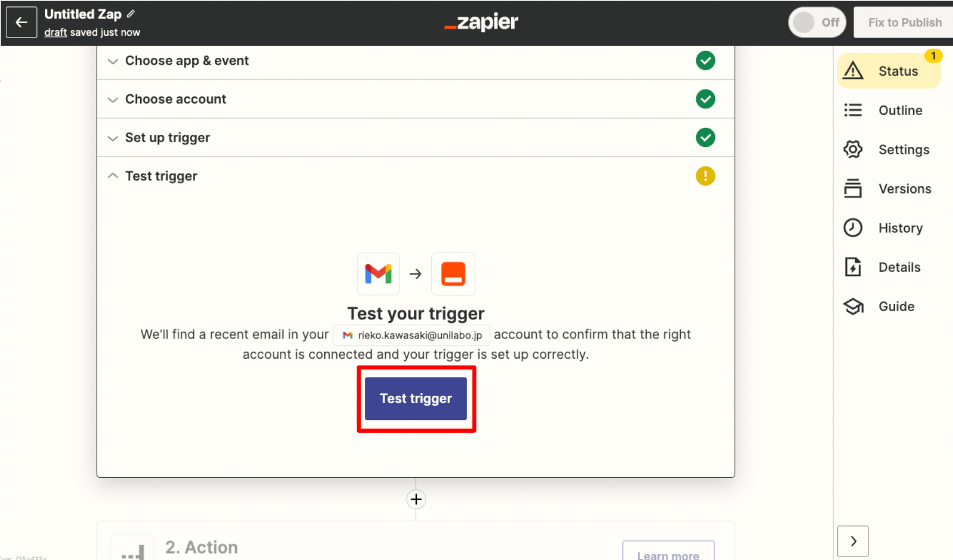953x560 pixels.
Task: Add a step with the plus button
Action: [416, 499]
